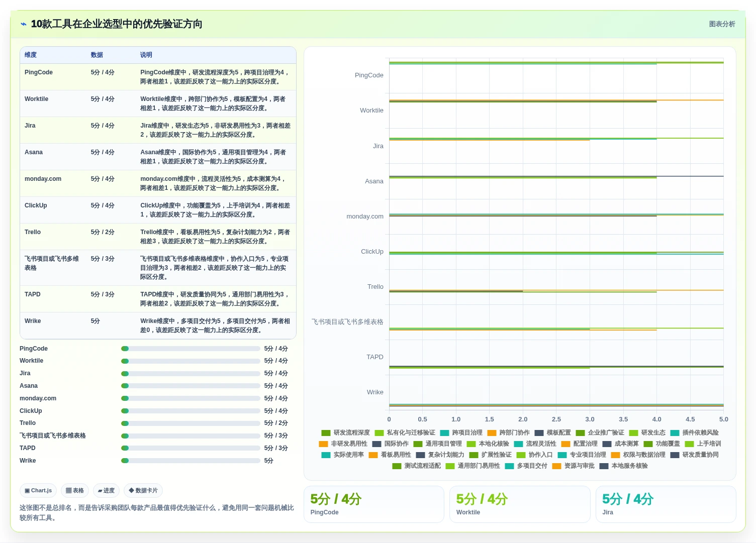Image resolution: width=756 pixels, height=543 pixels.
Task: Click the 扩展性验证 legend entry
Action: 491,455
